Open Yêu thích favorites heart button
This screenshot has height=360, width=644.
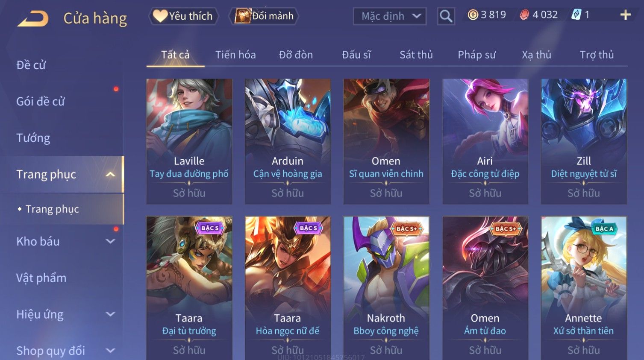183,16
